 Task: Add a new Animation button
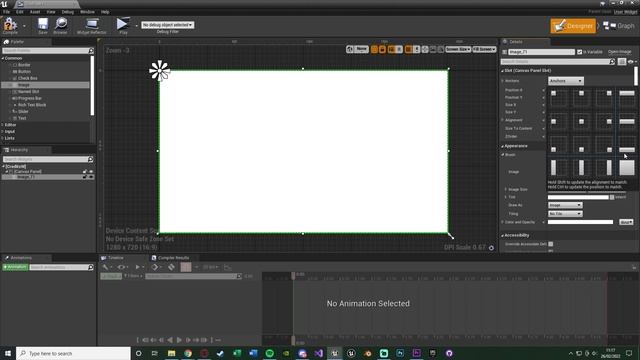(x=15, y=267)
